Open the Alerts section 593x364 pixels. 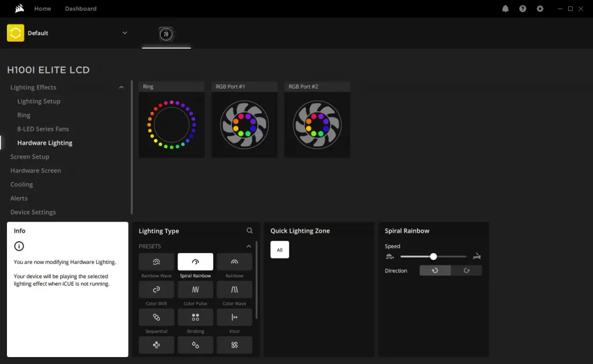19,198
